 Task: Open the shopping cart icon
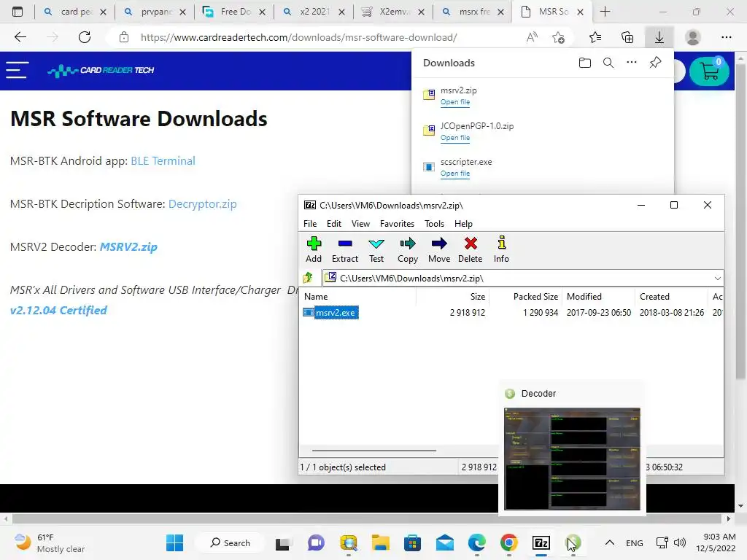[x=709, y=71]
